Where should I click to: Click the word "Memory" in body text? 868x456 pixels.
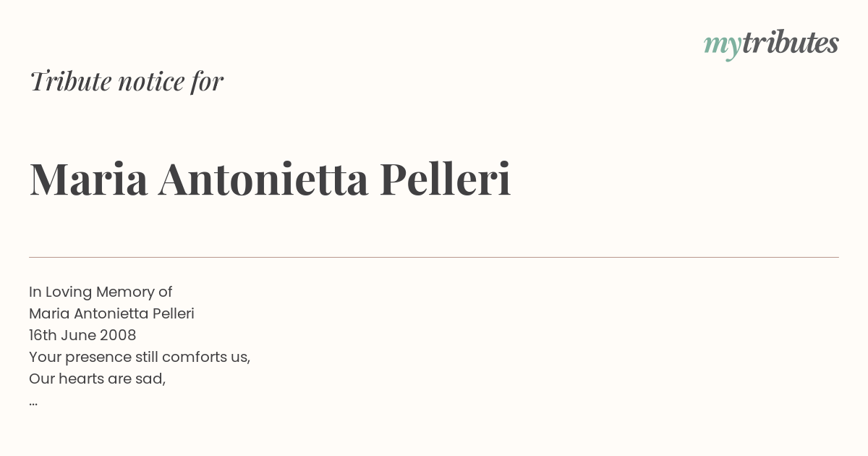pos(125,292)
